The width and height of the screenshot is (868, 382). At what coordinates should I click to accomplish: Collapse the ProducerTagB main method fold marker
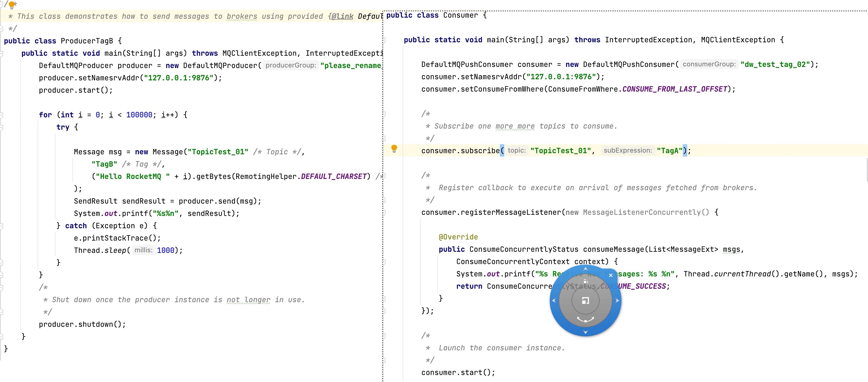2,53
